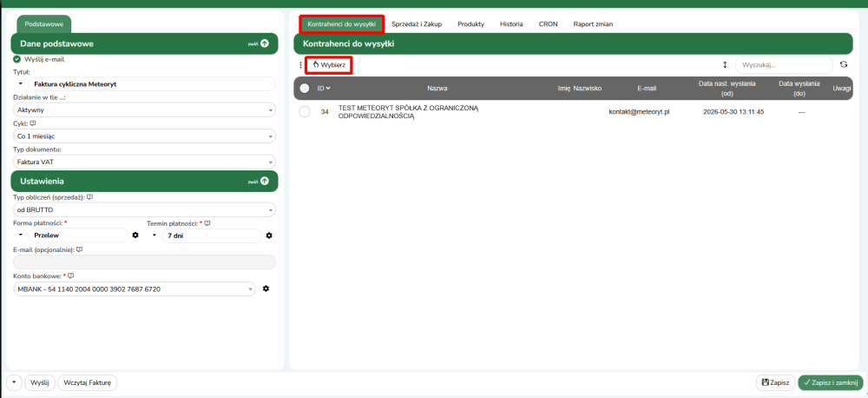Select all rows via header checkbox
The height and width of the screenshot is (398, 868).
pos(305,88)
